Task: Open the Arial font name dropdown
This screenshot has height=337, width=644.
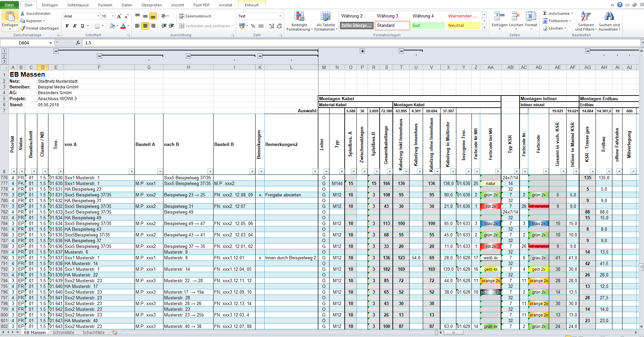Action: pos(98,16)
